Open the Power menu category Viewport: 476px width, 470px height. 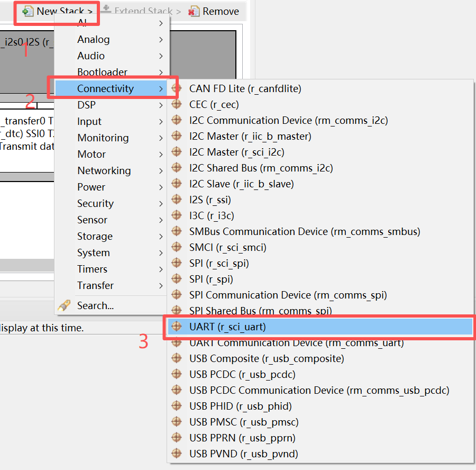(111, 187)
